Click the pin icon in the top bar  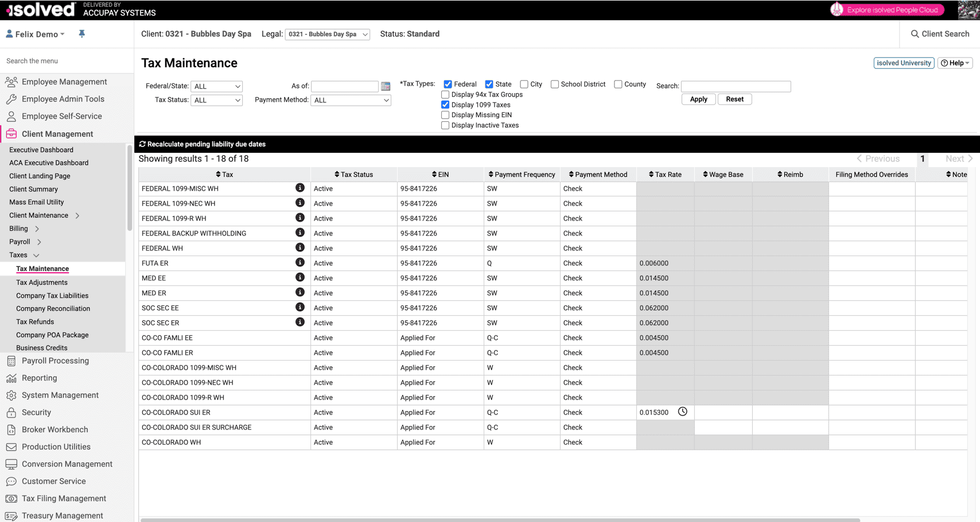82,34
